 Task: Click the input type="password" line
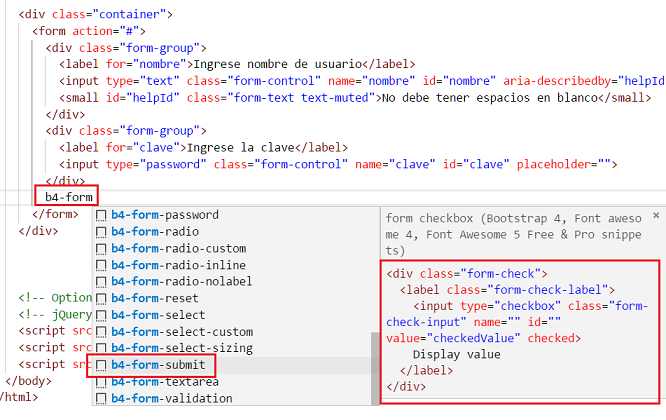[338, 164]
